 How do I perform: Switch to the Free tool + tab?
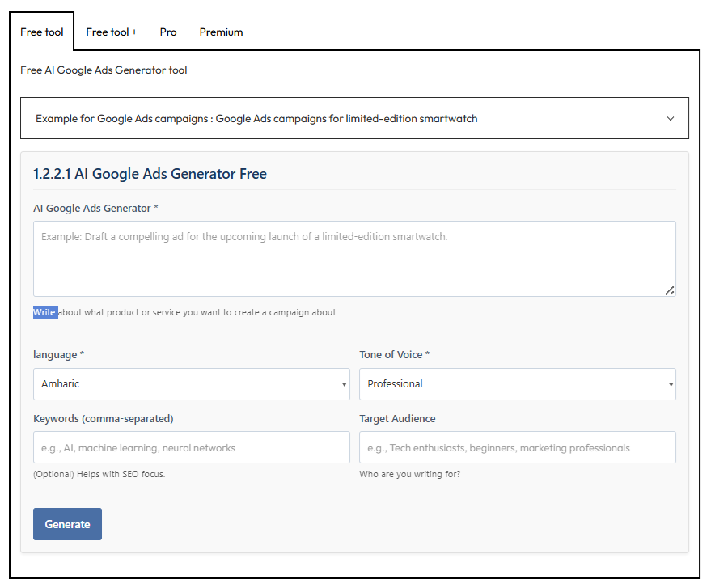(112, 32)
